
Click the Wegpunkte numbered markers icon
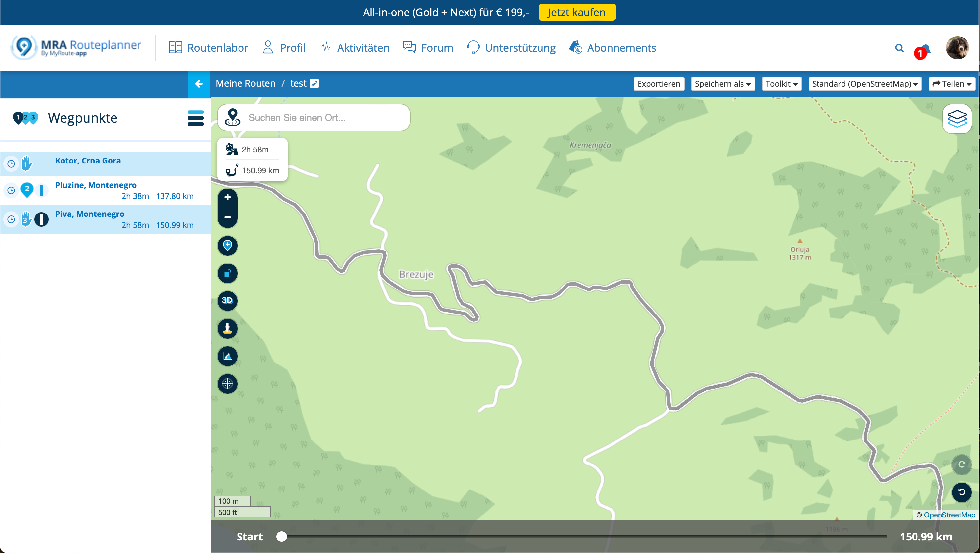coord(25,118)
